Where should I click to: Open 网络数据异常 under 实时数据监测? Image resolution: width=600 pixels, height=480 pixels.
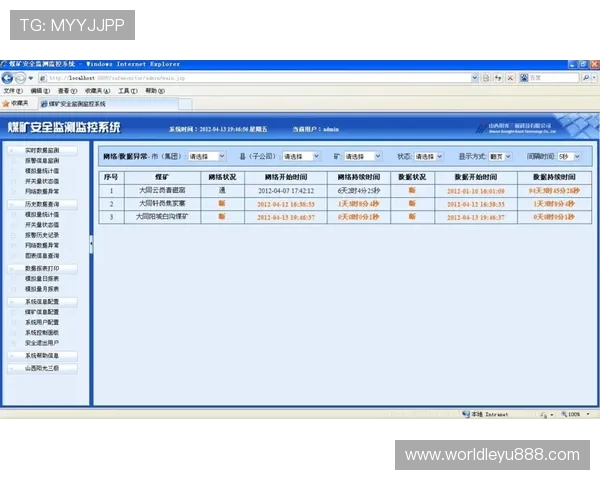click(x=42, y=191)
